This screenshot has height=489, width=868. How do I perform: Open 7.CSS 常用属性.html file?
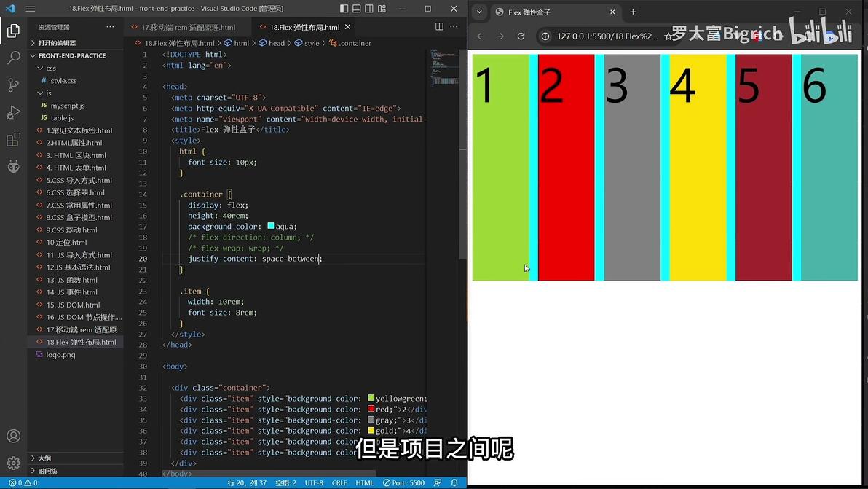75,205
